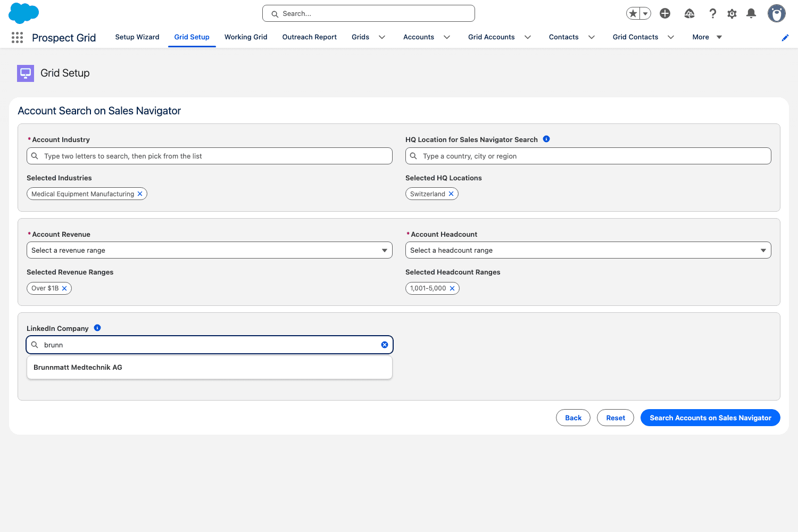798x532 pixels.
Task: Clear the LinkedIn Company search text
Action: (x=385, y=345)
